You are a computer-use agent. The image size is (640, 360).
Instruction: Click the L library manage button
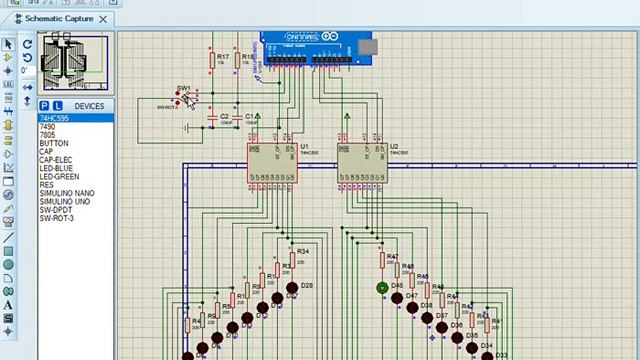click(58, 106)
